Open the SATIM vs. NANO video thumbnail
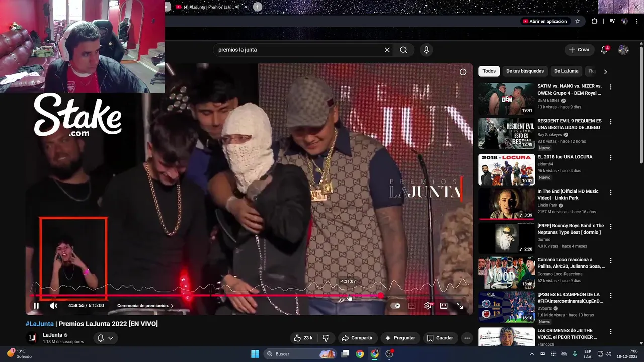The height and width of the screenshot is (362, 644). [x=507, y=99]
